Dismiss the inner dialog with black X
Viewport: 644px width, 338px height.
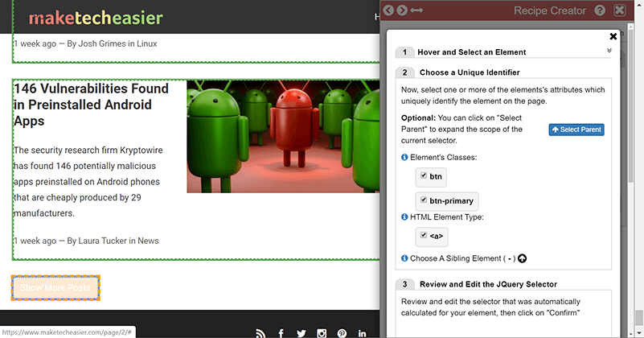tap(613, 36)
